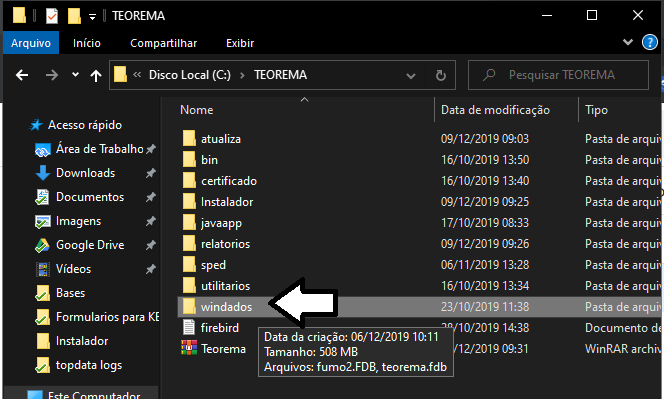The height and width of the screenshot is (399, 664).
Task: Click the pin icon next to Documentos
Action: point(151,197)
